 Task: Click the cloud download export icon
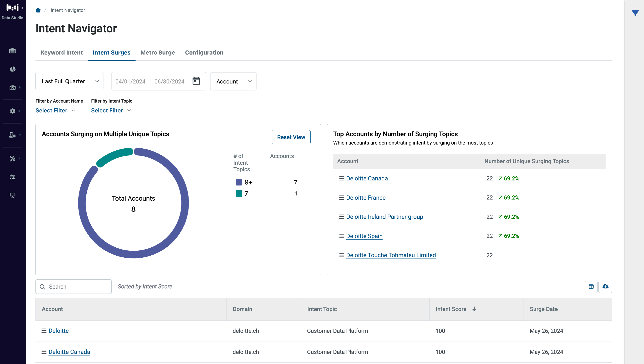605,287
